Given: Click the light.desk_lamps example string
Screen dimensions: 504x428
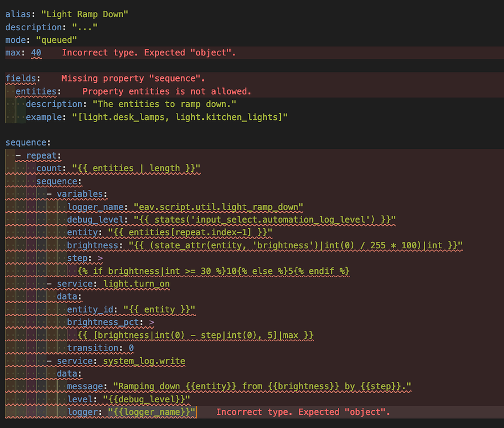Looking at the screenshot, I should click(x=180, y=117).
